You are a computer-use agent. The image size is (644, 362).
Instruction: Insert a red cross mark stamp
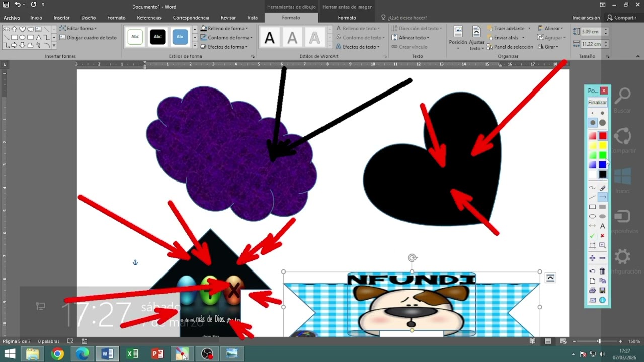[603, 236]
